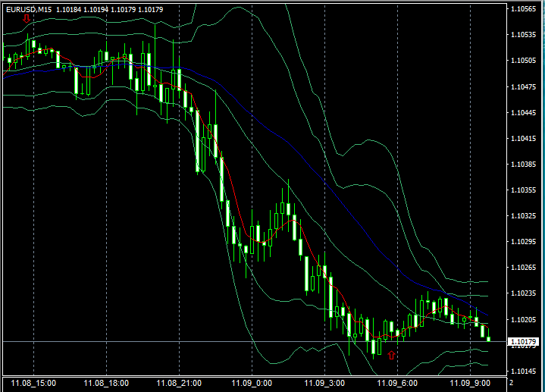Image resolution: width=545 pixels, height=392 pixels.
Task: Click the 1.10355 price axis label
Action: coord(524,190)
